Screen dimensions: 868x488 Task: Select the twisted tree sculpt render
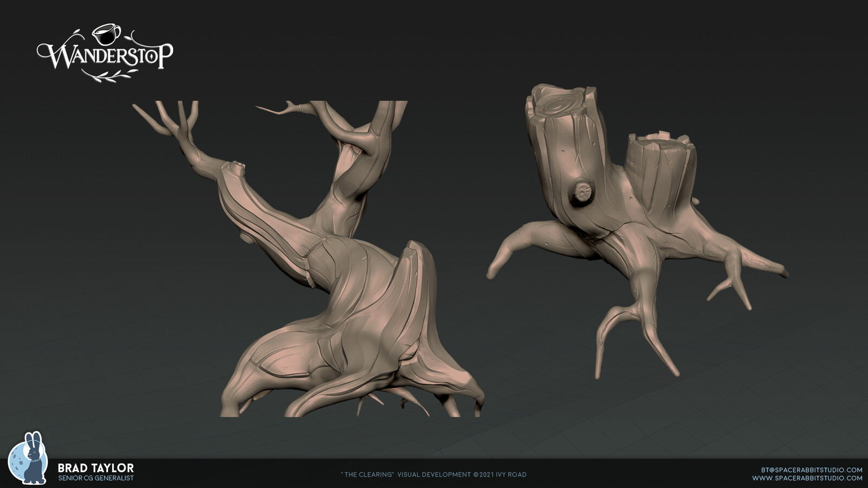[308, 259]
